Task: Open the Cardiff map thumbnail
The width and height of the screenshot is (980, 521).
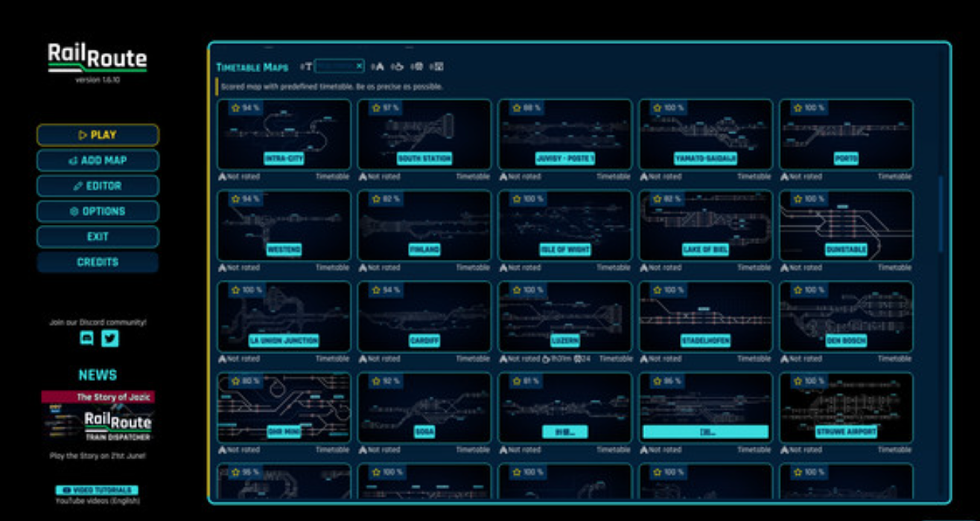Action: point(424,316)
